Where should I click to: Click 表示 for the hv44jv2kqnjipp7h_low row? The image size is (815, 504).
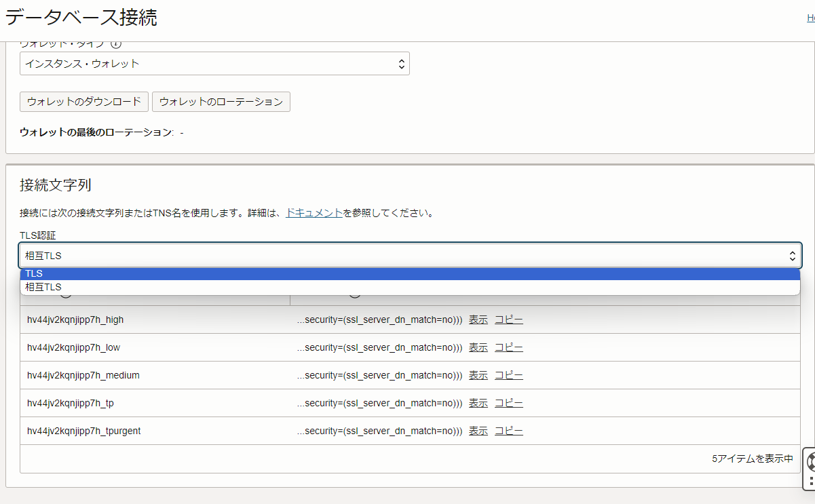click(478, 347)
